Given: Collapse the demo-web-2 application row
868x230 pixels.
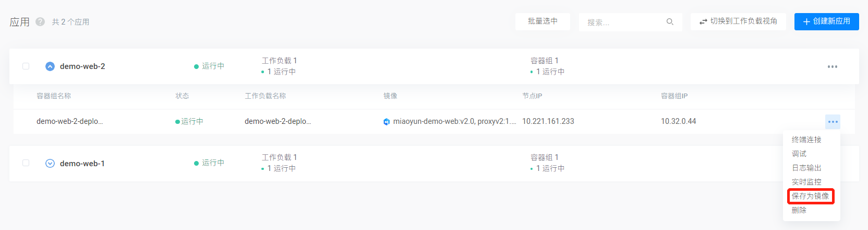Looking at the screenshot, I should click(x=50, y=66).
